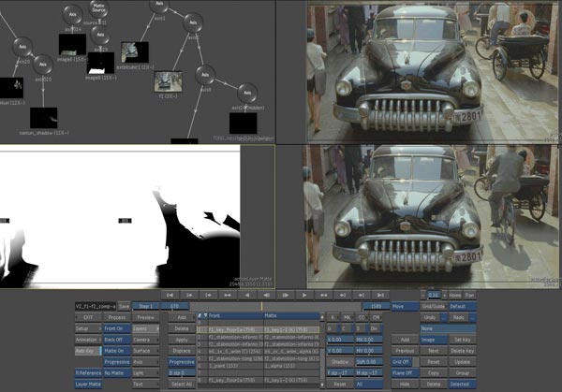Open the Move tool mode dropdown
This screenshot has height=392, width=562.
405,306
